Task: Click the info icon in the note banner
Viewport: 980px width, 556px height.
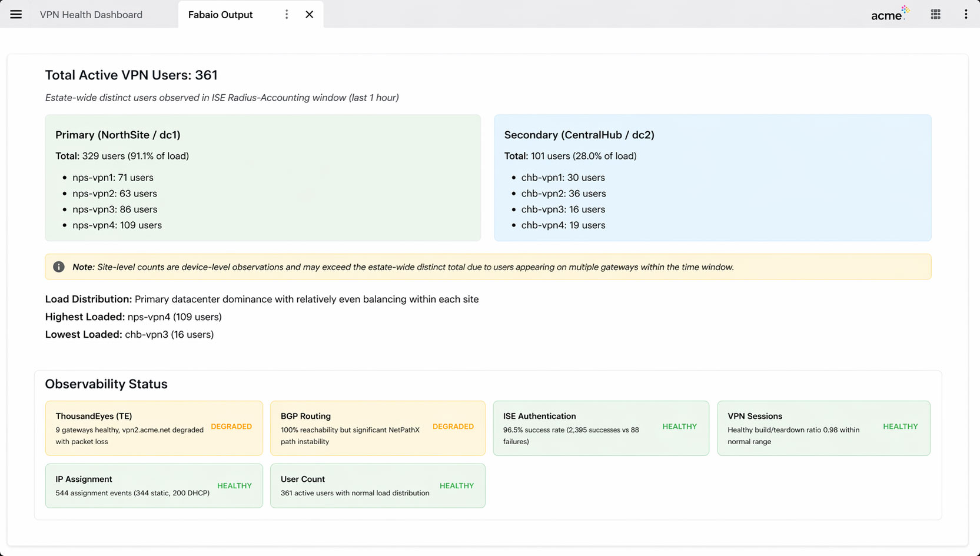Action: 59,267
